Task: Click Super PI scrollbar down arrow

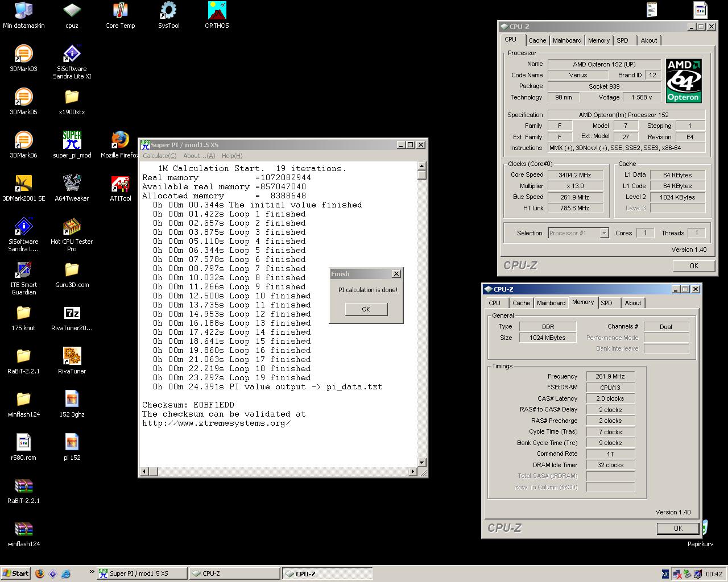Action: (x=421, y=462)
